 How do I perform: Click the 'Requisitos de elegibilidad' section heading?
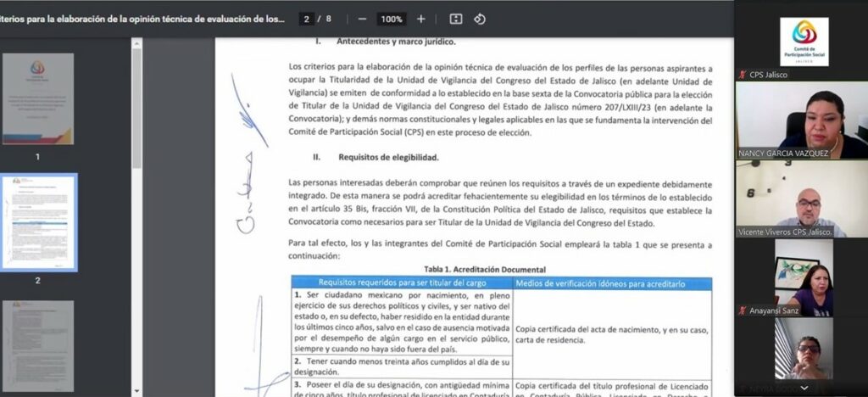(388, 157)
